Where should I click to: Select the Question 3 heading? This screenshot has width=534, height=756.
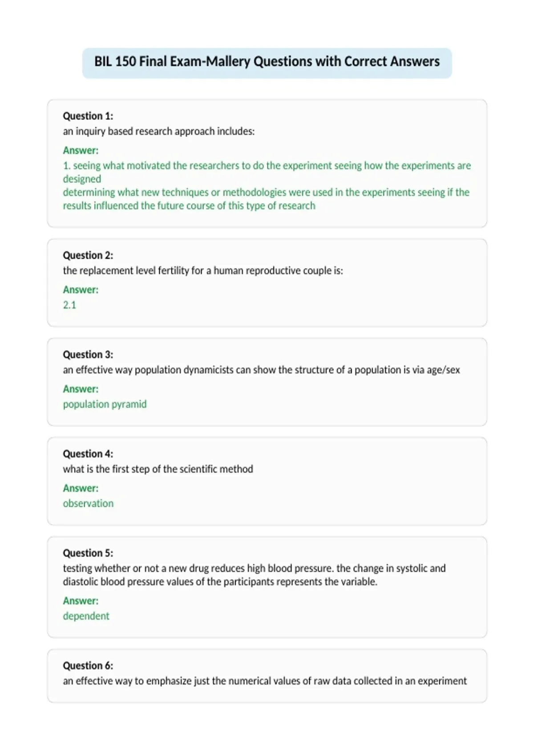88,354
